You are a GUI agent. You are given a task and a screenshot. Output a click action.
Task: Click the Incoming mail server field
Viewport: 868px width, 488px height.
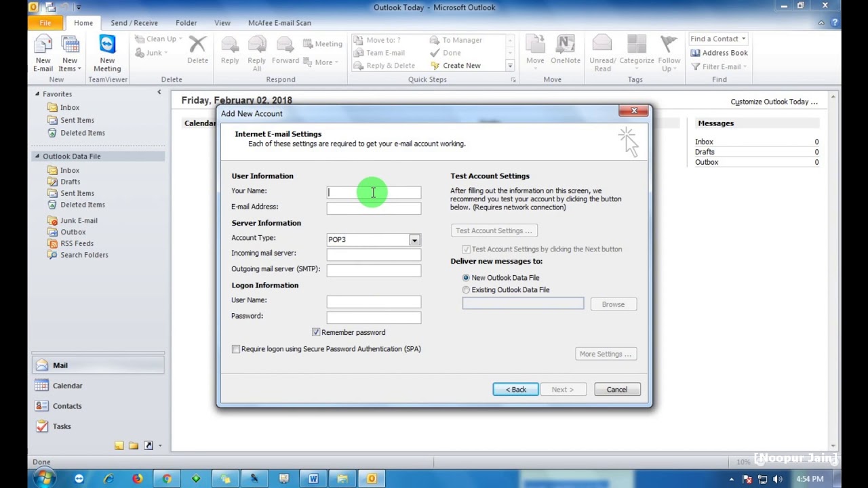point(374,255)
